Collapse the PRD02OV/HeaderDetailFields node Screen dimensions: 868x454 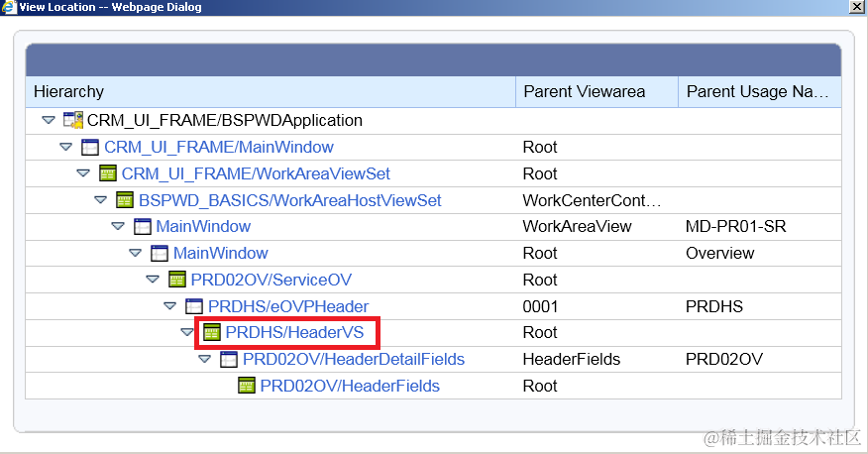point(205,359)
